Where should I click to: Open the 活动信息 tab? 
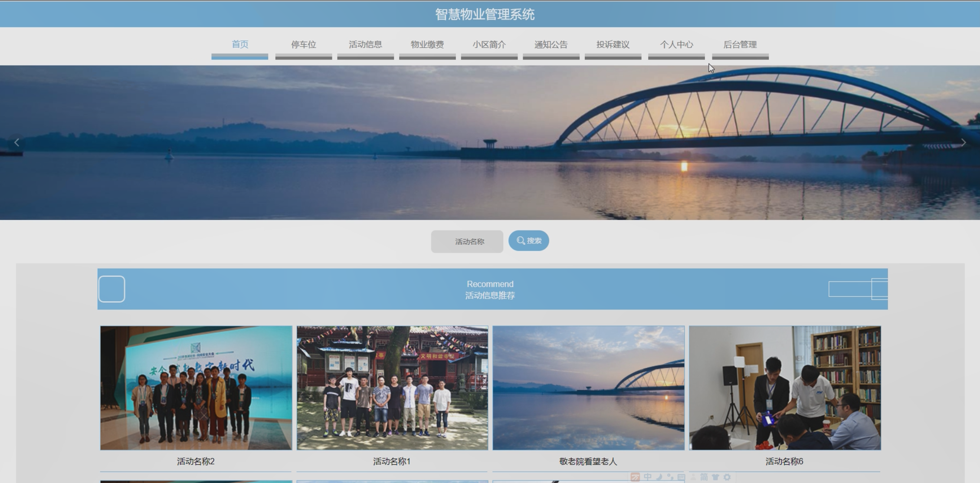click(x=365, y=45)
